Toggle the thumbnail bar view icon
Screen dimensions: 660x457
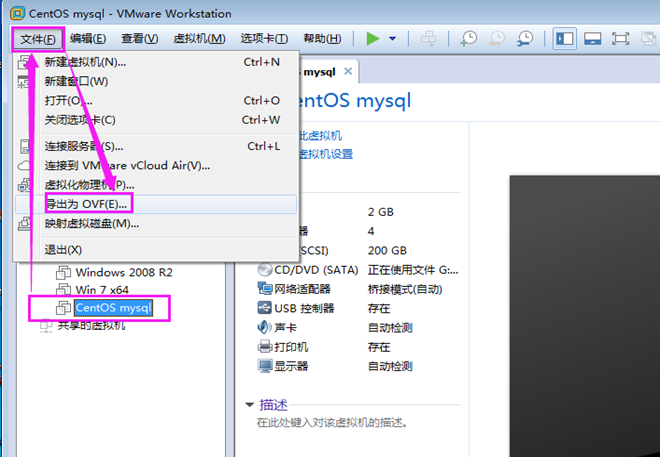point(592,39)
